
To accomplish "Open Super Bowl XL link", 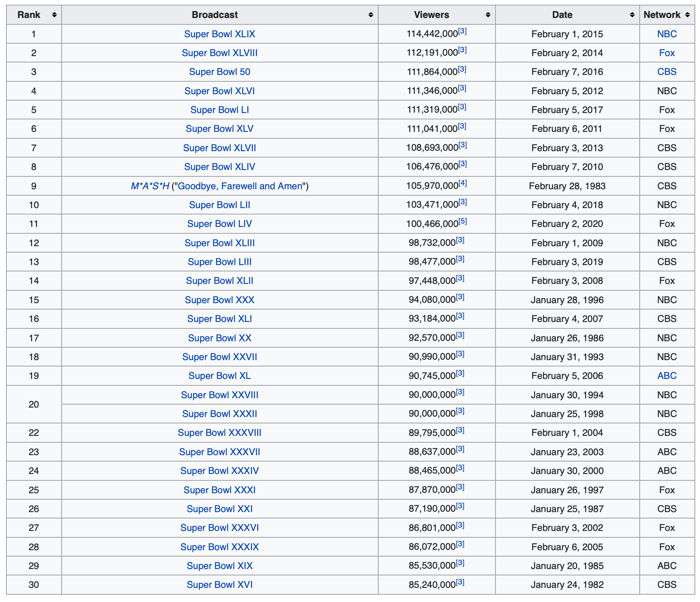I will 219,376.
